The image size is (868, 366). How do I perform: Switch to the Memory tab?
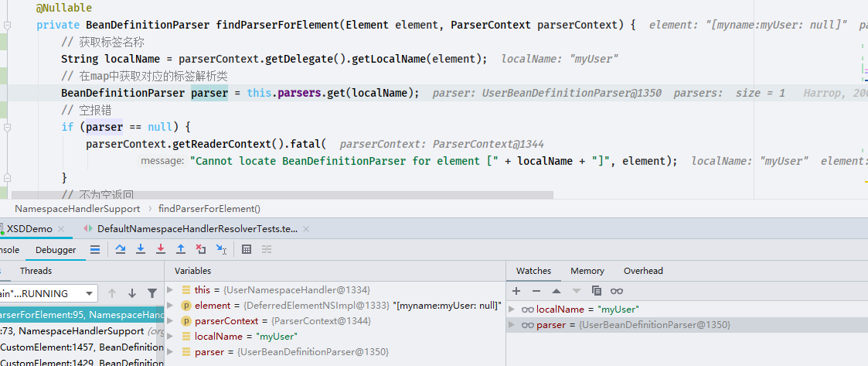tap(587, 271)
